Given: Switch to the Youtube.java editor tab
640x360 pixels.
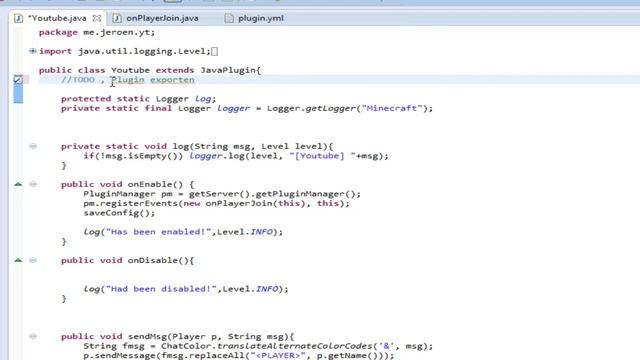Looking at the screenshot, I should [x=57, y=18].
